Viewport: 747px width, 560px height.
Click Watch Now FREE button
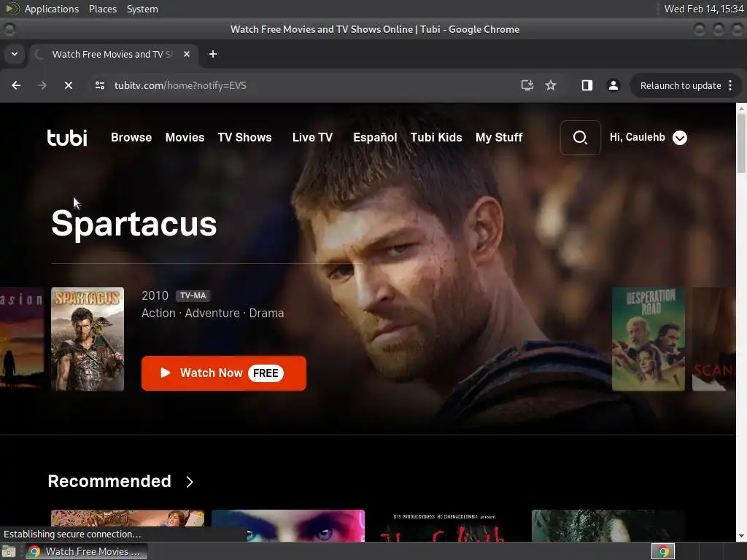click(223, 373)
